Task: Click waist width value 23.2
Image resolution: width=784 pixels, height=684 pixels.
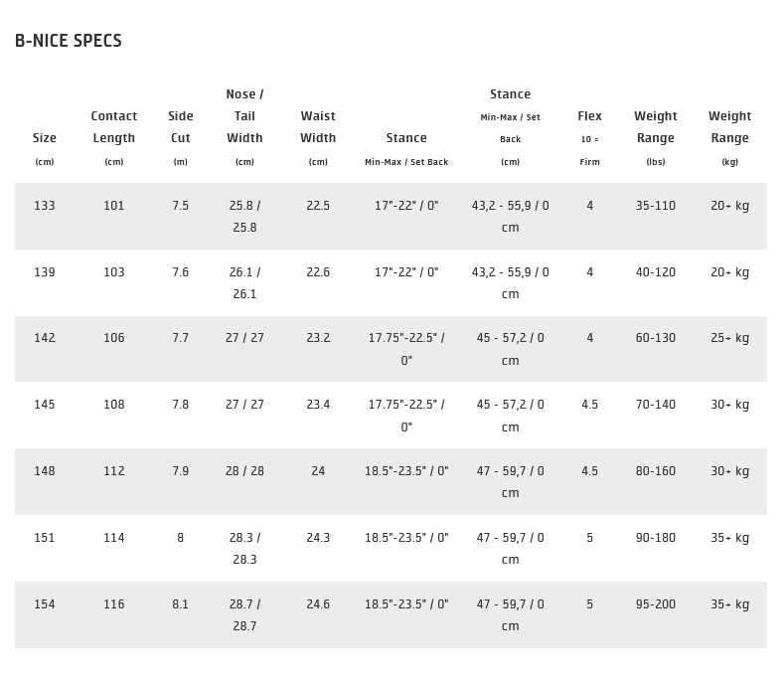Action: (x=318, y=338)
